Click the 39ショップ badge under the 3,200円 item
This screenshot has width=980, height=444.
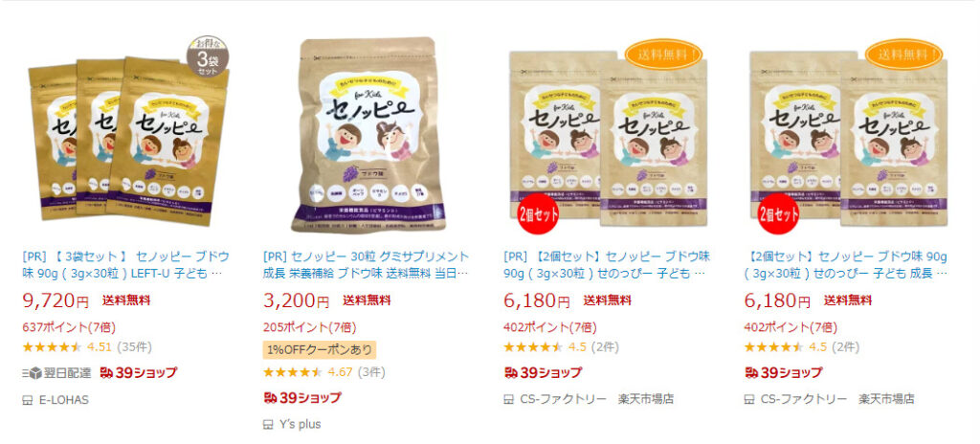coord(302,397)
